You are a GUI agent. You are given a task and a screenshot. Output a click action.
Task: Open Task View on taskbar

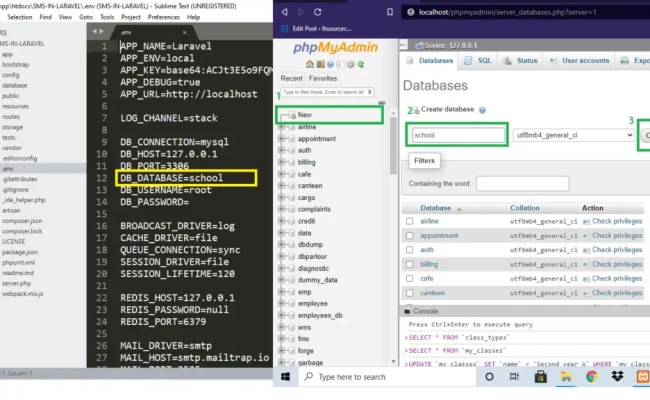click(514, 377)
